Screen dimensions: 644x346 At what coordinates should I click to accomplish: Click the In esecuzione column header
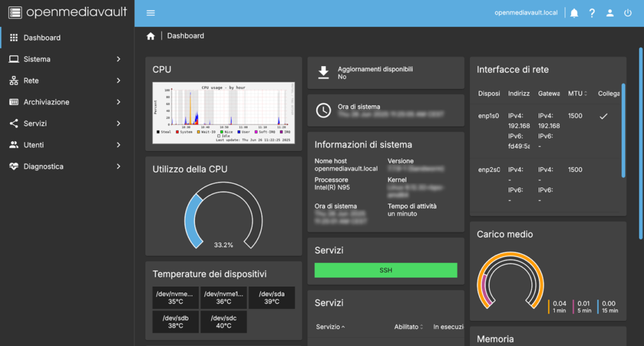pos(448,327)
